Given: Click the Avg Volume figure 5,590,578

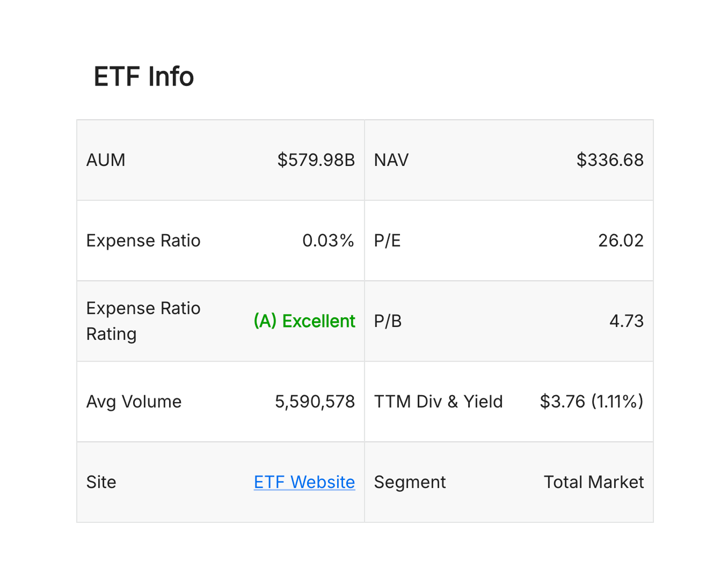Looking at the screenshot, I should [x=315, y=402].
